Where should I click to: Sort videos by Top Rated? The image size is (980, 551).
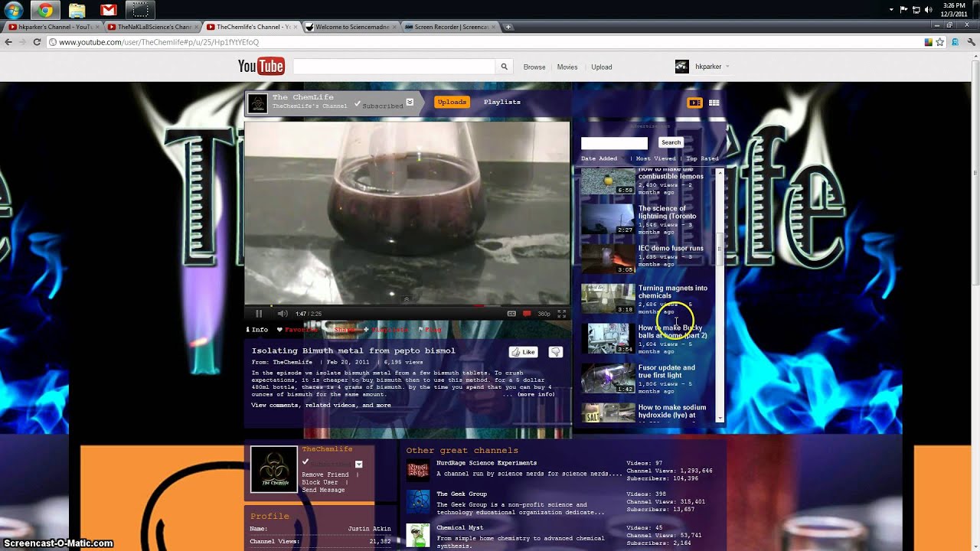(703, 158)
